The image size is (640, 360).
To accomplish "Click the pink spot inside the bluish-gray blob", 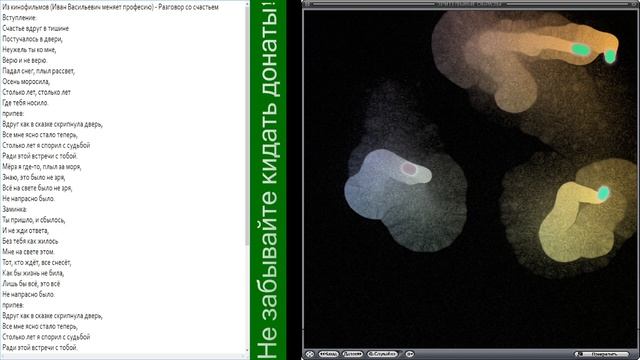I will 409,169.
